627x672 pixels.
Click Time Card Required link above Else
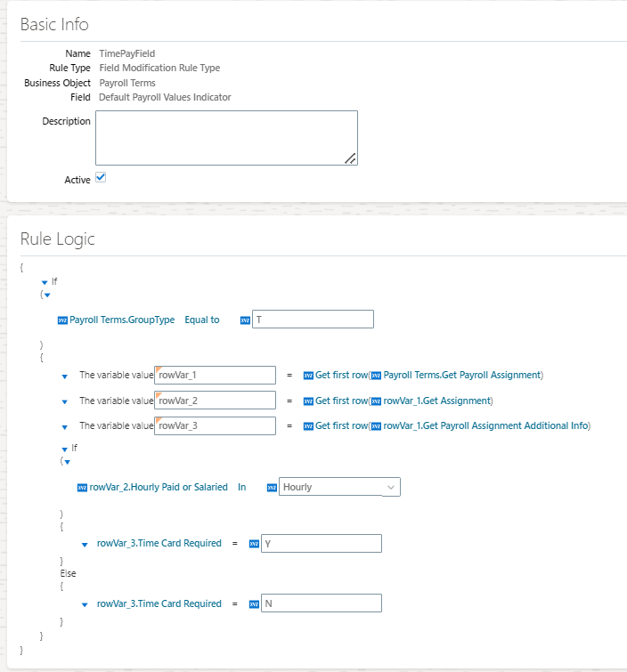point(159,544)
